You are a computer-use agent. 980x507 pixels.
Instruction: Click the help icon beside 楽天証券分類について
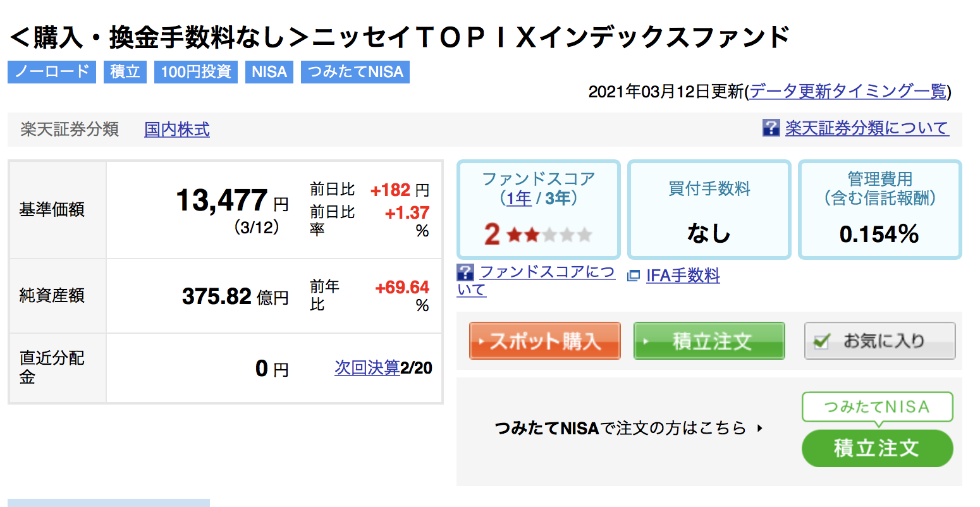[x=771, y=128]
